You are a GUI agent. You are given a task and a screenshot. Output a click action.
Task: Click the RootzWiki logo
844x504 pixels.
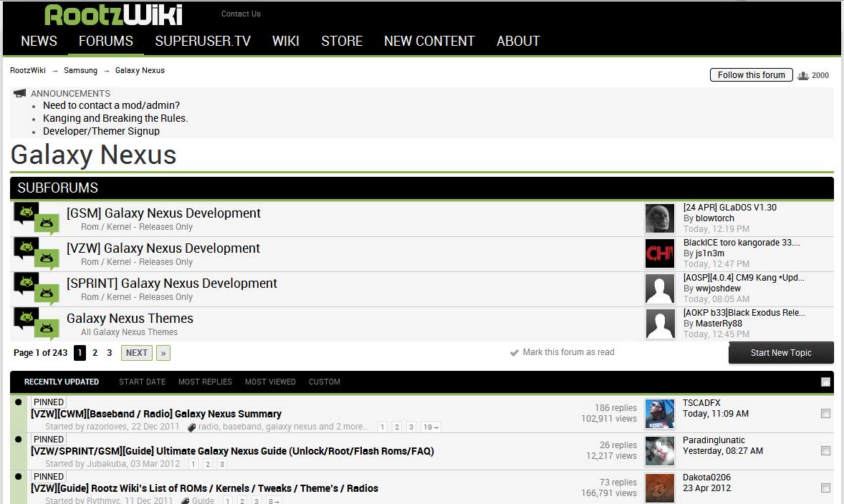[115, 14]
